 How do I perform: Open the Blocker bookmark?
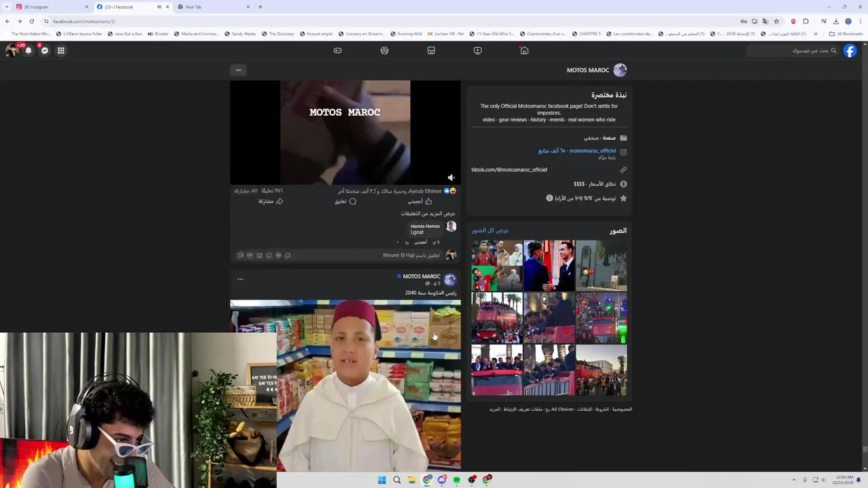[157, 34]
